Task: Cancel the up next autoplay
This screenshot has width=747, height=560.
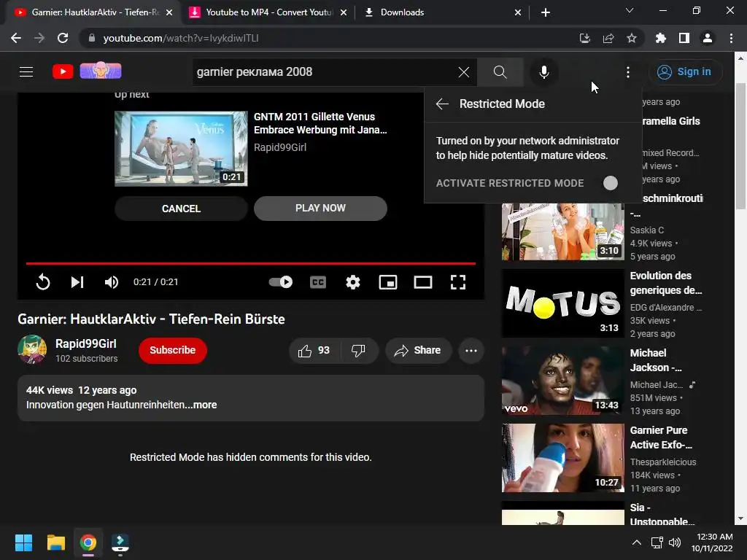Action: pos(181,209)
